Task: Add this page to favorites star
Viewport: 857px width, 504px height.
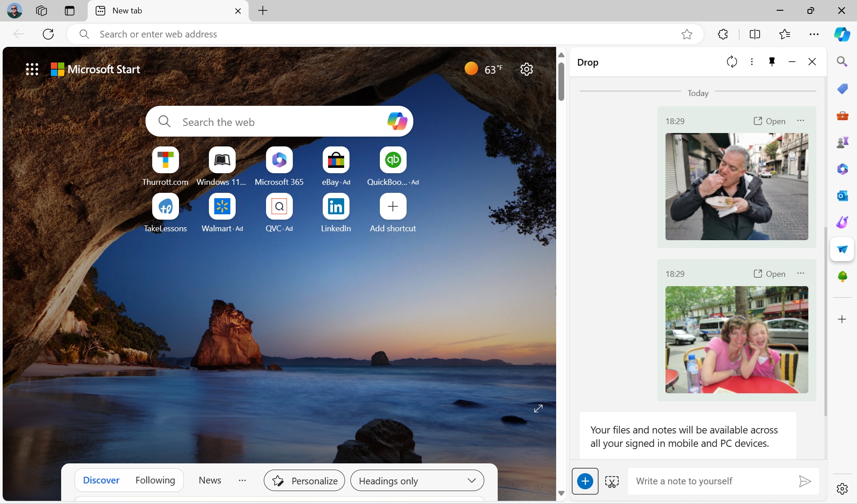Action: coord(686,34)
